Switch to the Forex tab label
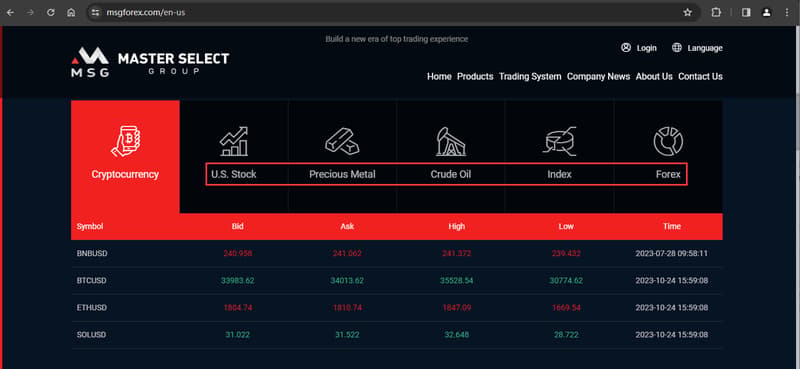800x369 pixels. point(668,174)
